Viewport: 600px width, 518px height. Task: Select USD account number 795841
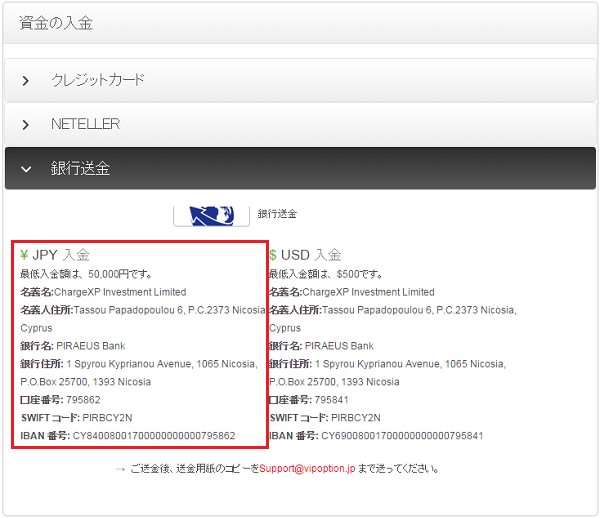[331, 400]
